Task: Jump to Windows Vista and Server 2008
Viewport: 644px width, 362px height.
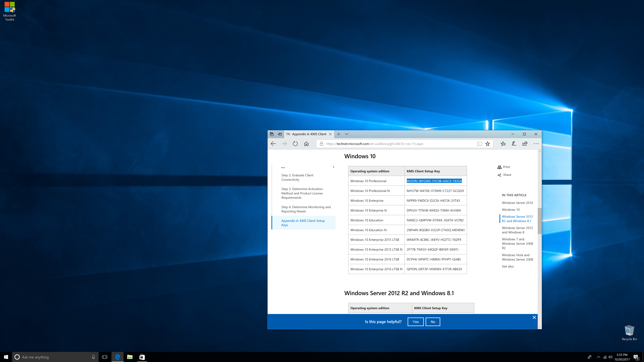Action: [x=517, y=257]
